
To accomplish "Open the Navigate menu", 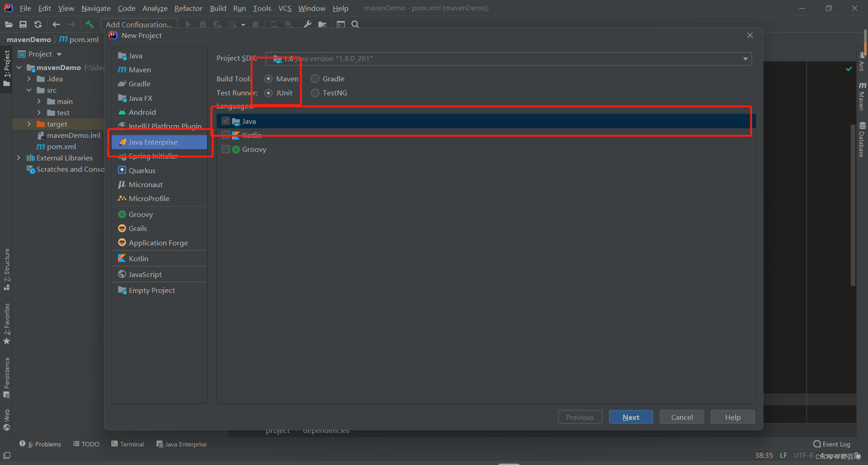I will click(x=96, y=8).
